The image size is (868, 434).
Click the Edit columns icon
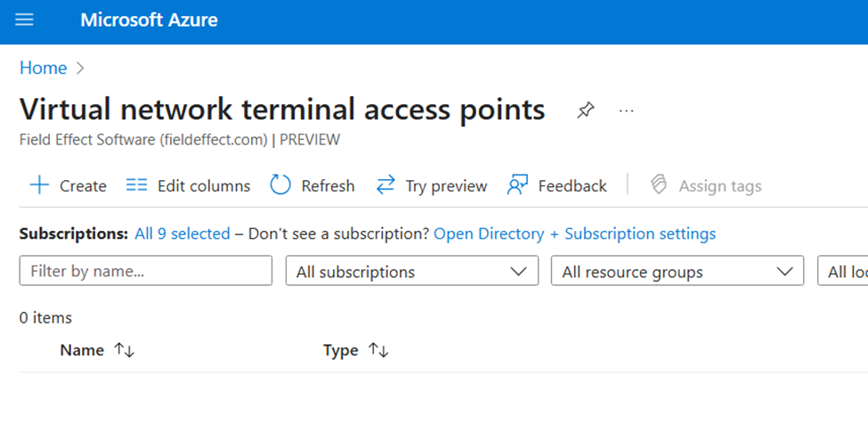pos(136,185)
